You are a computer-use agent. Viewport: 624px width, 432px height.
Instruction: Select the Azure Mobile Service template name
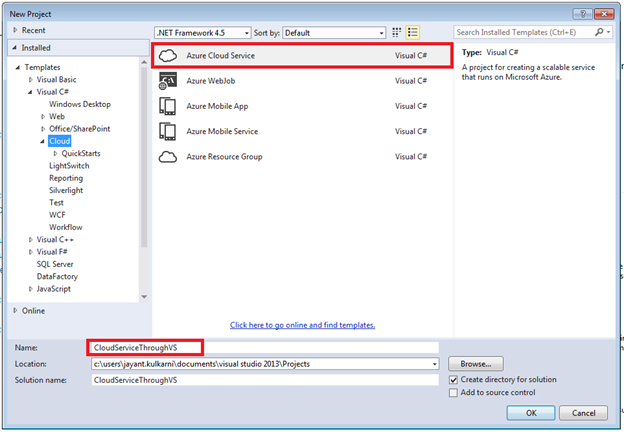click(222, 131)
